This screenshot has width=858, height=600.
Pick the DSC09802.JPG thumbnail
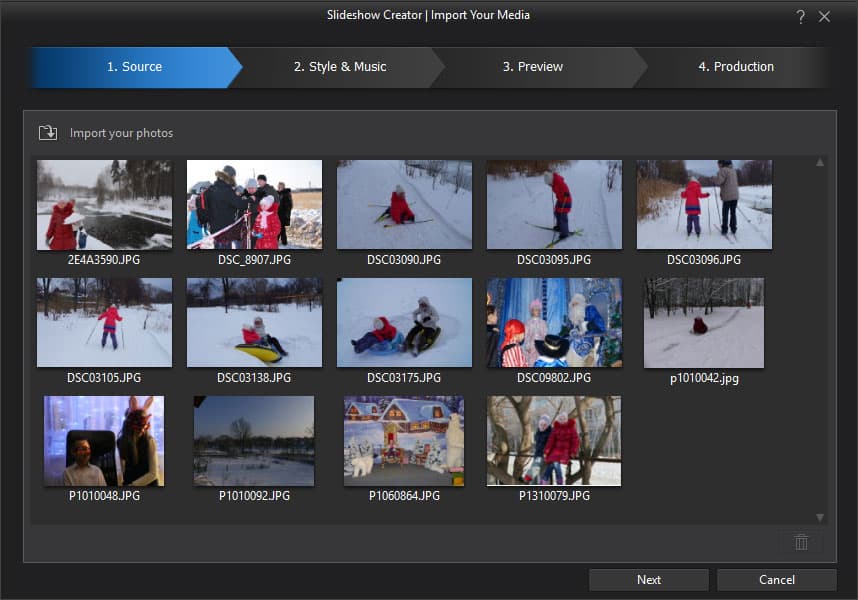tap(554, 322)
